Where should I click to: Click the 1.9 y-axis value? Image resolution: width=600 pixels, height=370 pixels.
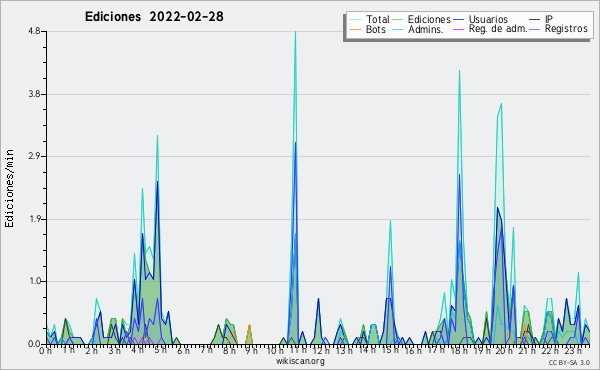[34, 219]
